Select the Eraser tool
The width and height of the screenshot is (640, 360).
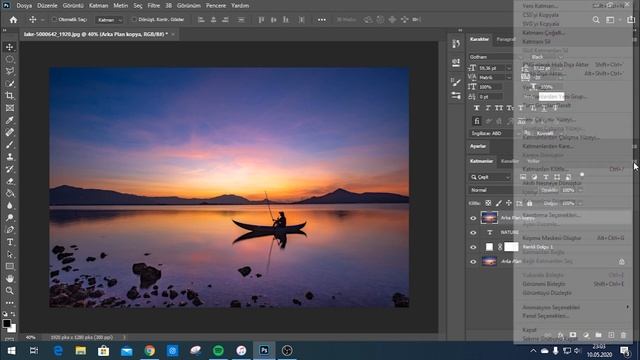pyautogui.click(x=9, y=181)
